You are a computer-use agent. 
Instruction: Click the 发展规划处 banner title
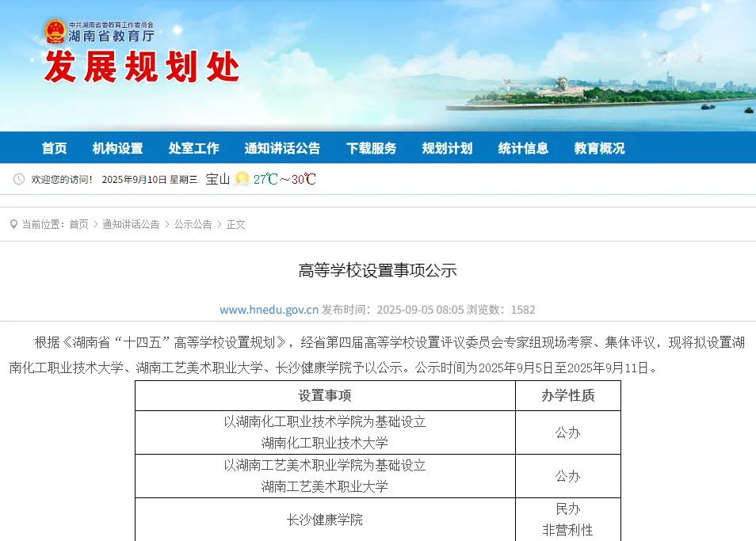click(141, 67)
